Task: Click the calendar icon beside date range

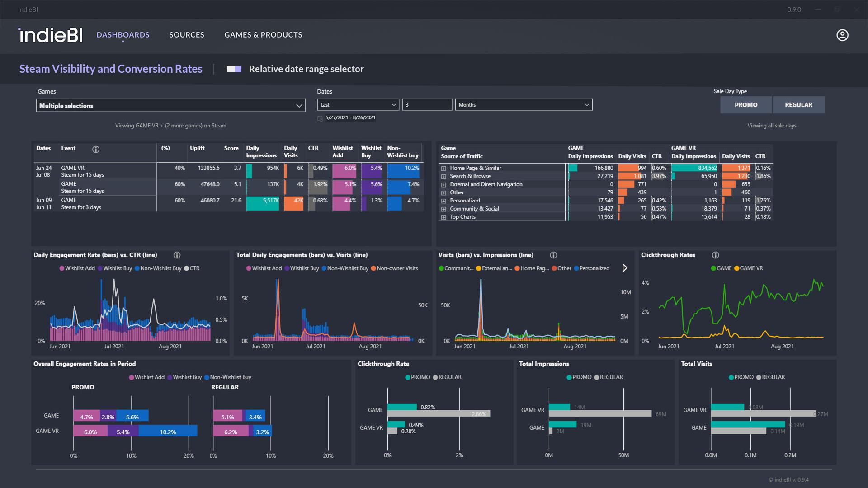Action: [320, 118]
